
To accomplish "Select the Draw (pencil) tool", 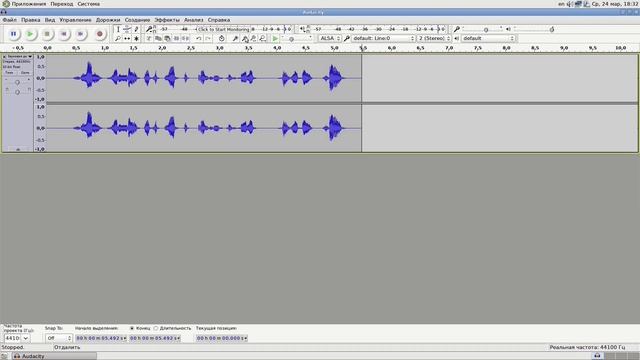I will tap(136, 29).
